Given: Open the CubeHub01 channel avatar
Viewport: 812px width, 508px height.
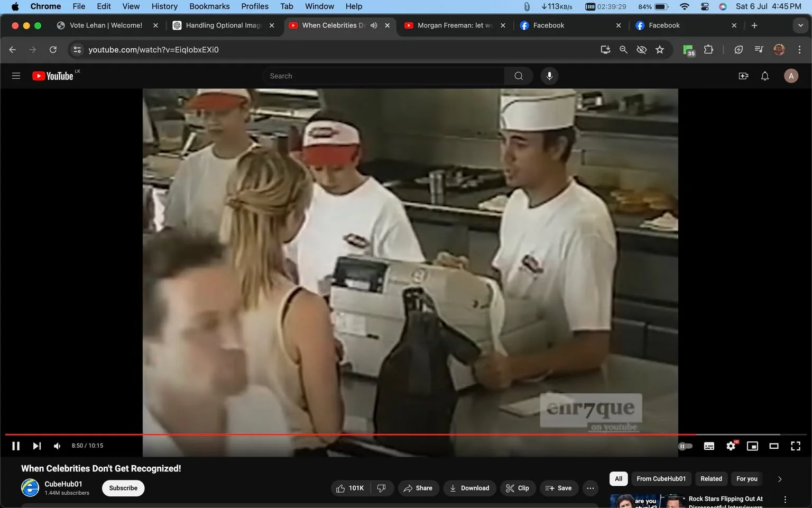Looking at the screenshot, I should point(30,488).
